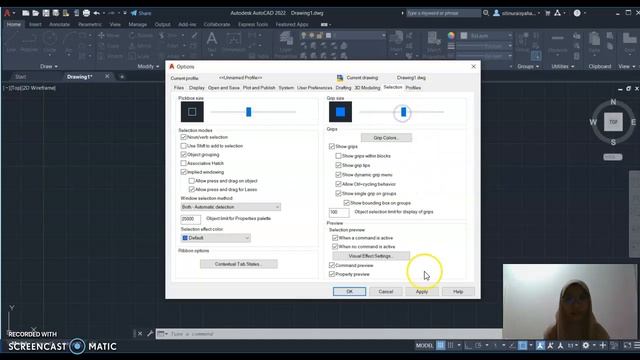Click the Grip Colors button
The height and width of the screenshot is (360, 640).
click(386, 138)
